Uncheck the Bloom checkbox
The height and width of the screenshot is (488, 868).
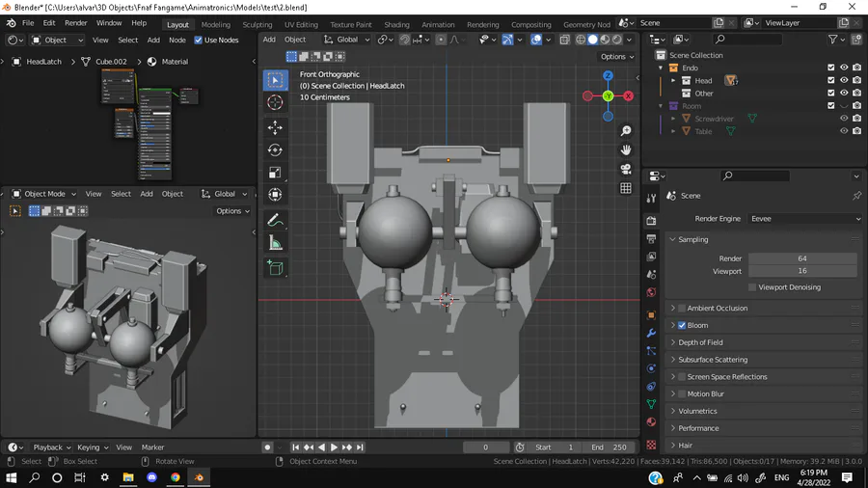tap(682, 325)
